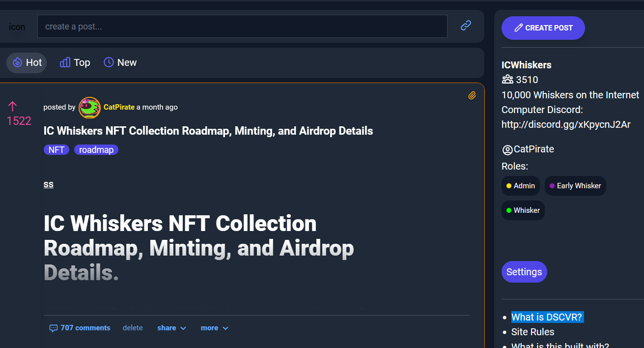Viewport: 644px width, 348px height.
Task: Open the portal Settings button
Action: pos(524,272)
